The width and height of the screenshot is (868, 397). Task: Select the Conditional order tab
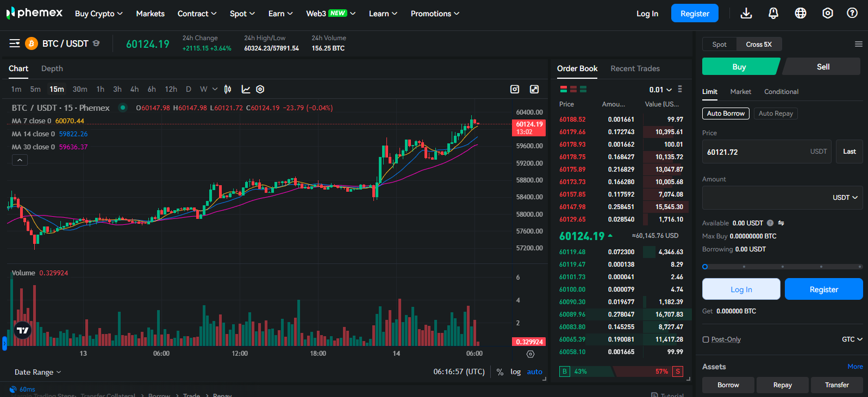[x=781, y=92]
